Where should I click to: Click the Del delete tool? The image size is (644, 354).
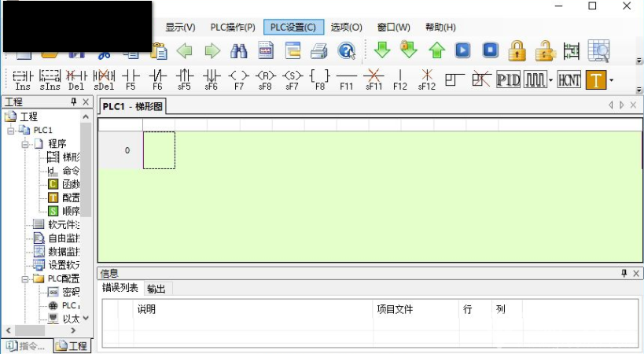(x=76, y=79)
